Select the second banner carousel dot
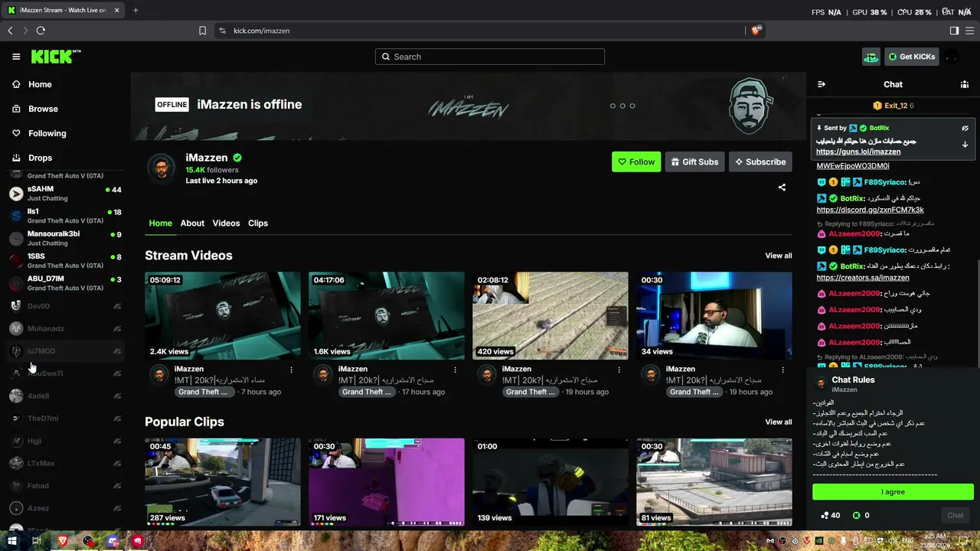Screen dimensions: 980x551 pyautogui.click(x=622, y=106)
